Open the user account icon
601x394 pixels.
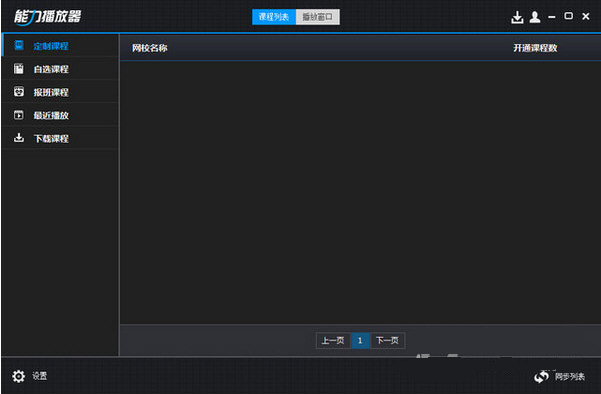point(535,17)
